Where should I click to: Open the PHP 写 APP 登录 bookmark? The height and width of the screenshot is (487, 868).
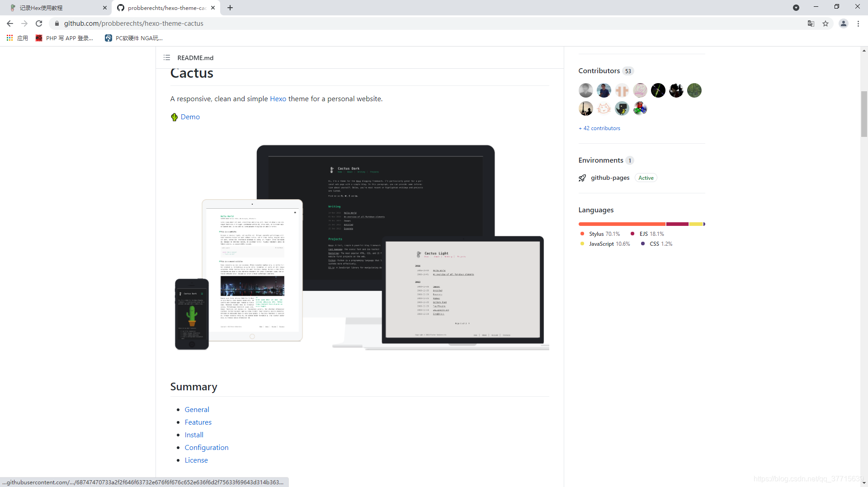click(64, 38)
